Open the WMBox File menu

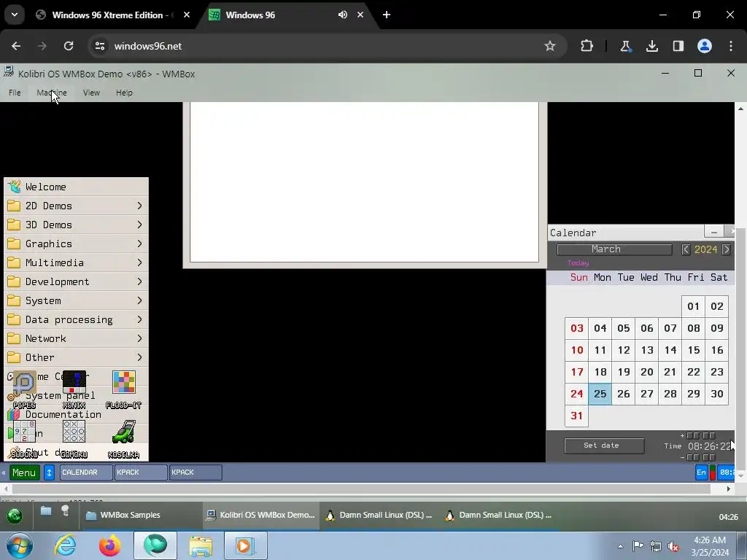(x=15, y=93)
